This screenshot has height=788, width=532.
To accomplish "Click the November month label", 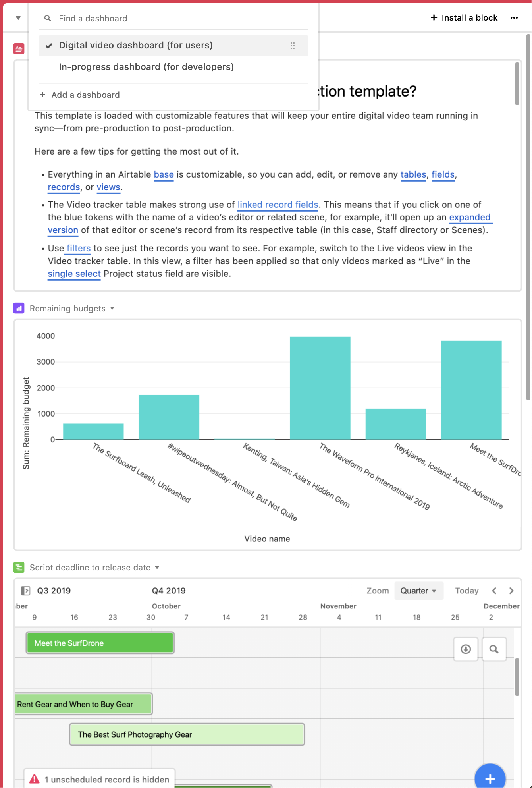I will (x=338, y=606).
